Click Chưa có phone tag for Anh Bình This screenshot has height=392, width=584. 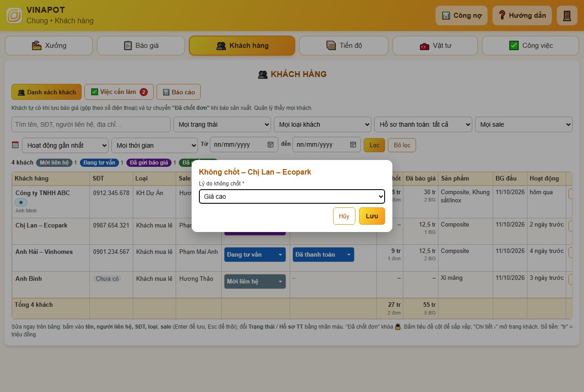[107, 279]
